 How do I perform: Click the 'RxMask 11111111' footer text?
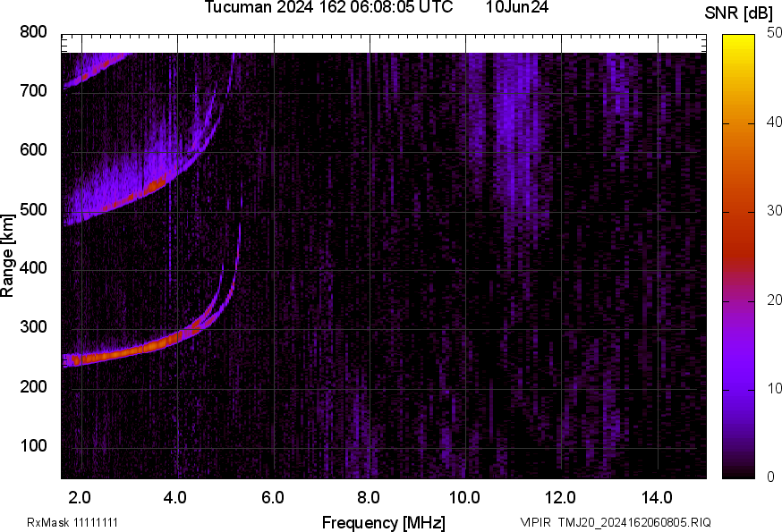[72, 523]
